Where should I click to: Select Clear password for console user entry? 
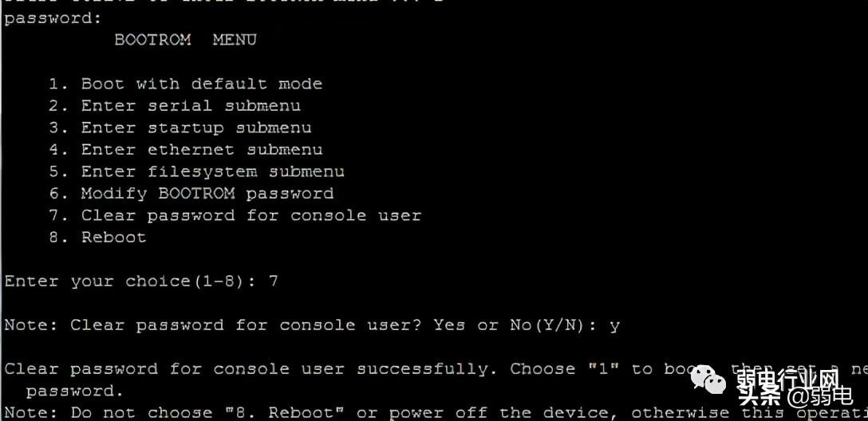tap(235, 216)
